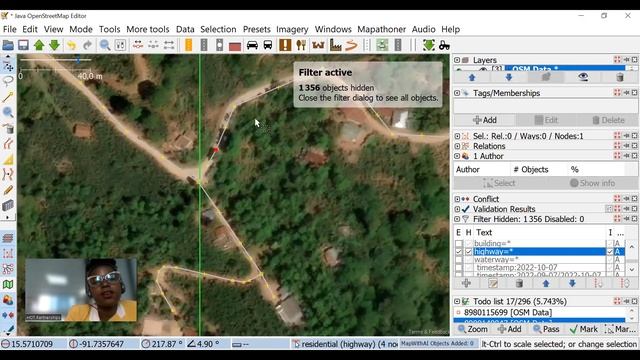Collapse the Conflict panel
The image size is (640, 360).
[457, 199]
